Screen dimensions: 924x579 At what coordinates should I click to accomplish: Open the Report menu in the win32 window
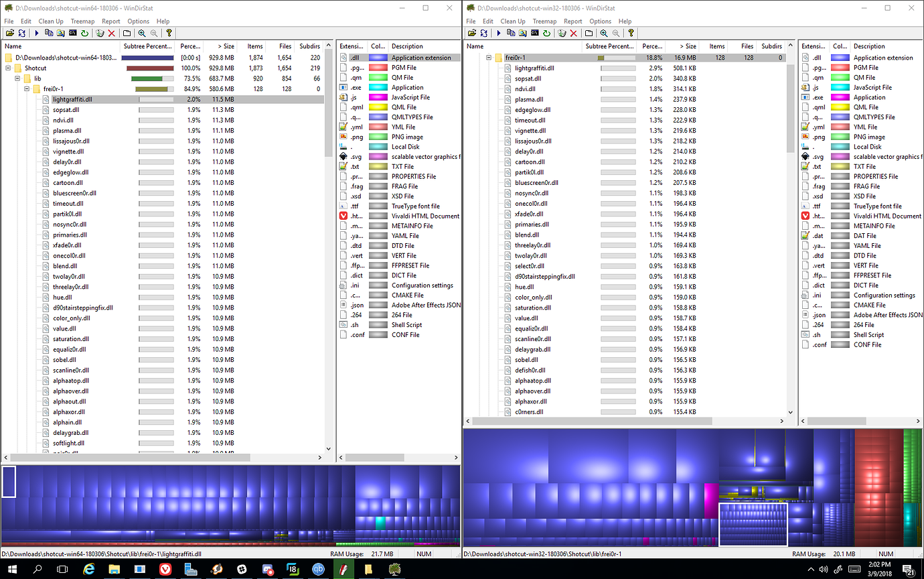pyautogui.click(x=573, y=21)
